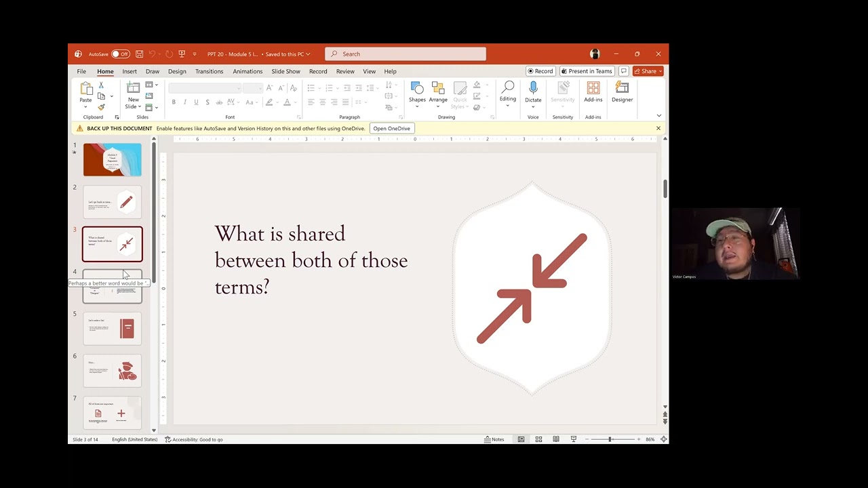Open the Arrange menu
The width and height of the screenshot is (868, 488).
pyautogui.click(x=438, y=94)
